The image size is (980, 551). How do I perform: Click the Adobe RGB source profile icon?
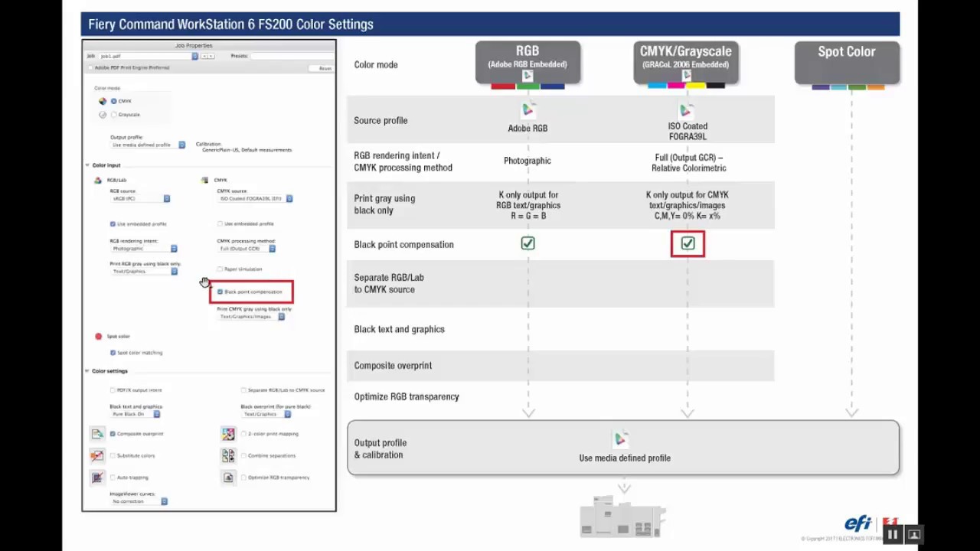pyautogui.click(x=528, y=111)
